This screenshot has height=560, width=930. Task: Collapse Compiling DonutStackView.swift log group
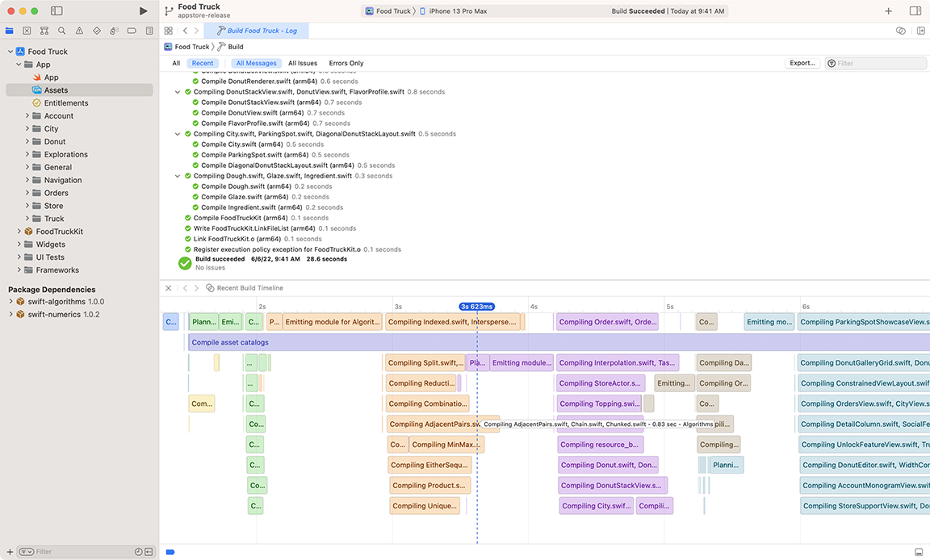click(178, 92)
